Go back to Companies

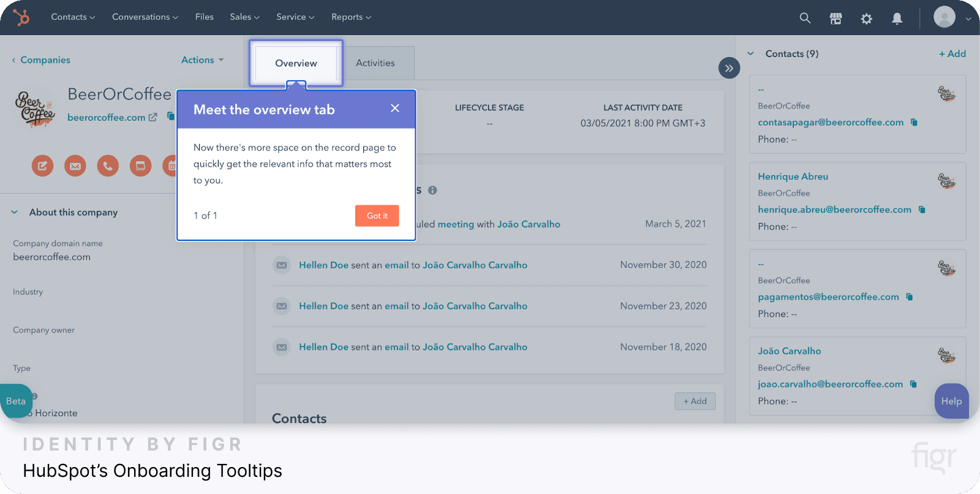coord(41,60)
